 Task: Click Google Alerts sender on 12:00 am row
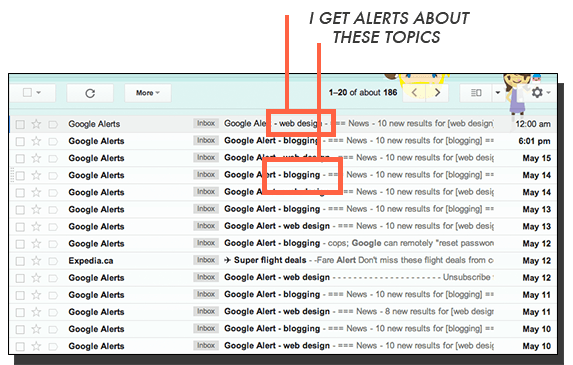94,124
